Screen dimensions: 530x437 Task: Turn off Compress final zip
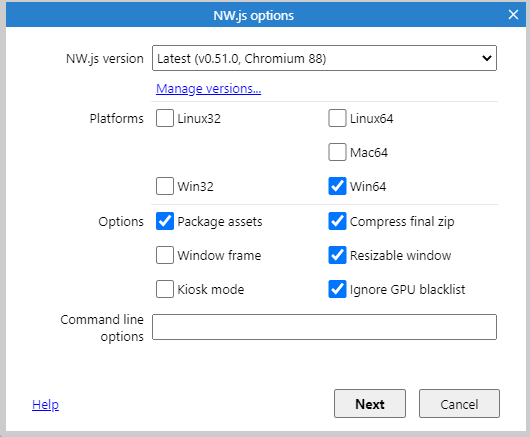(337, 221)
